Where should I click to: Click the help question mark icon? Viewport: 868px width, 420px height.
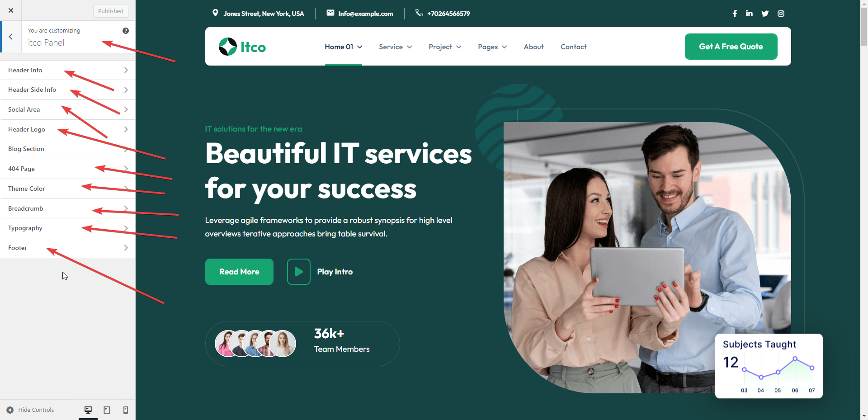[x=126, y=31]
